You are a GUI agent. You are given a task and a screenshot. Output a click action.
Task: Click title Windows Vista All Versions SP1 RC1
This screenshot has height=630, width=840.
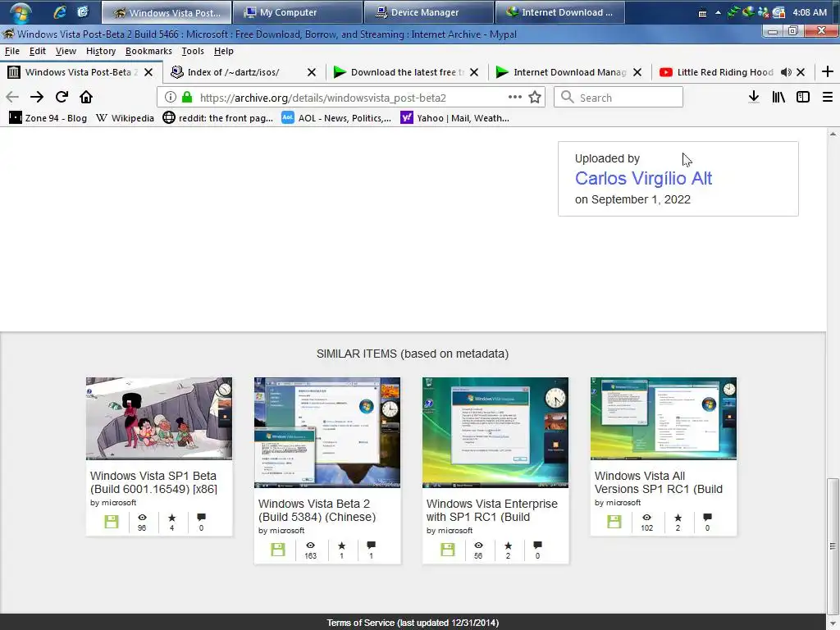point(659,482)
